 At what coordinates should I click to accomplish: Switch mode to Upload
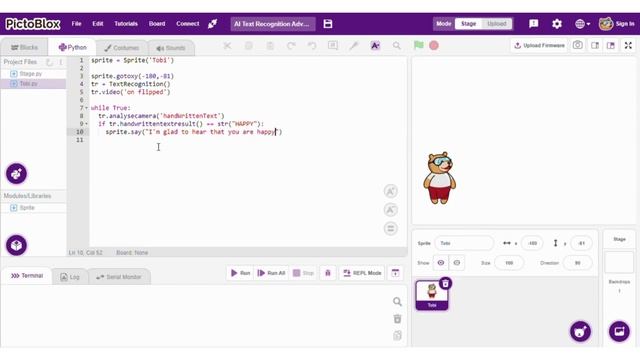496,24
